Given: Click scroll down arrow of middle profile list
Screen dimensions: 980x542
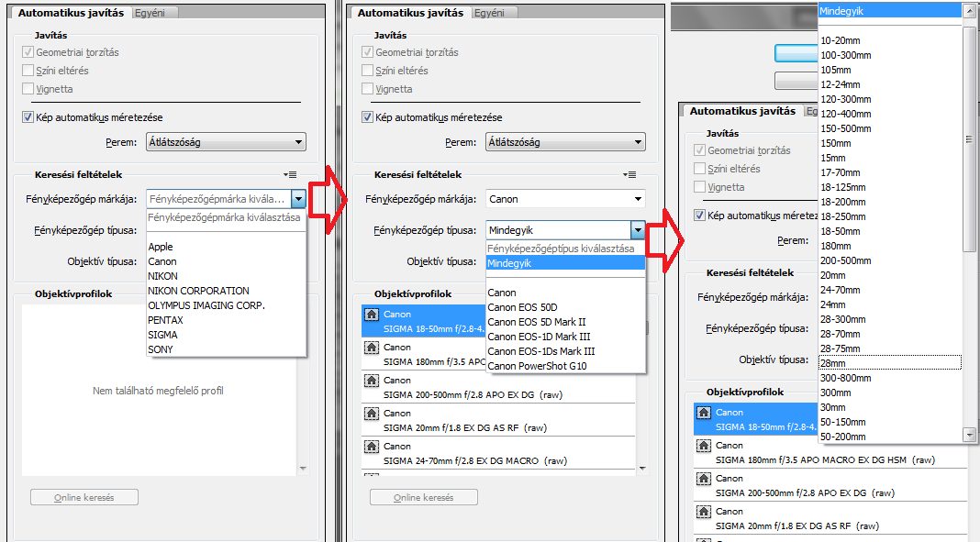Looking at the screenshot, I should tap(642, 469).
